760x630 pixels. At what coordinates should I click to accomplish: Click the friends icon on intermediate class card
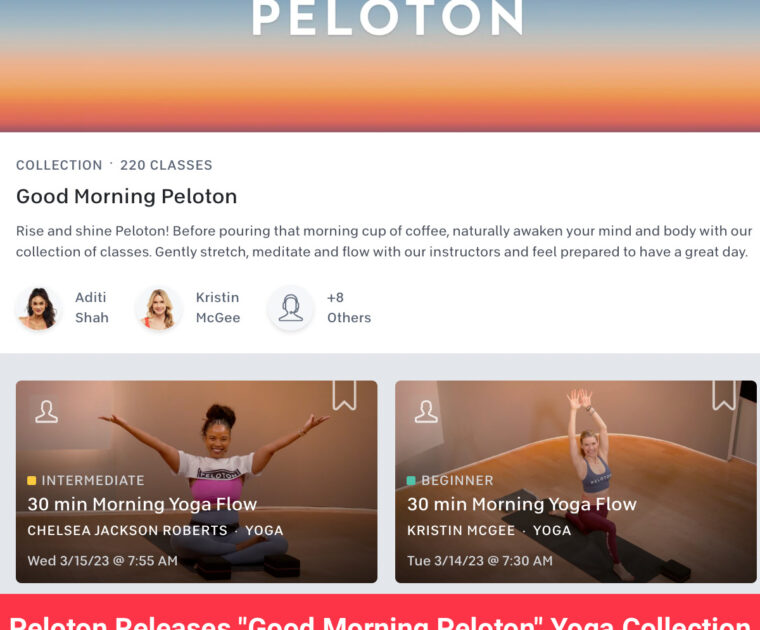47,412
